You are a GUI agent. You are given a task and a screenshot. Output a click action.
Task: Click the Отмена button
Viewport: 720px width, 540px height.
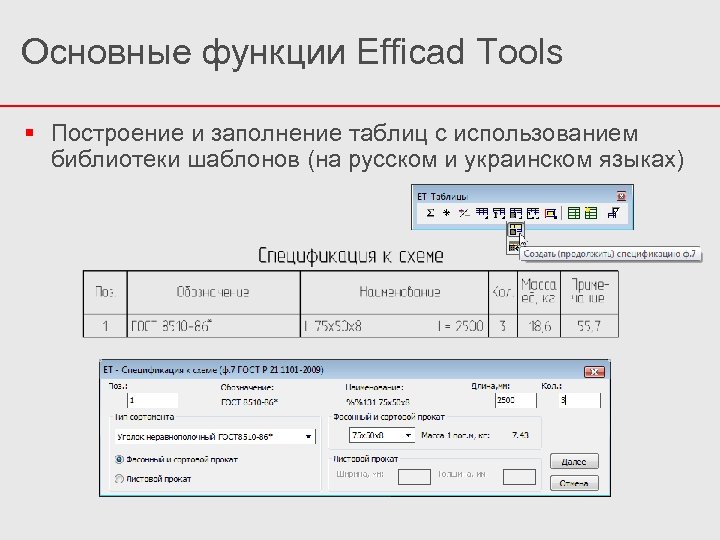(574, 483)
